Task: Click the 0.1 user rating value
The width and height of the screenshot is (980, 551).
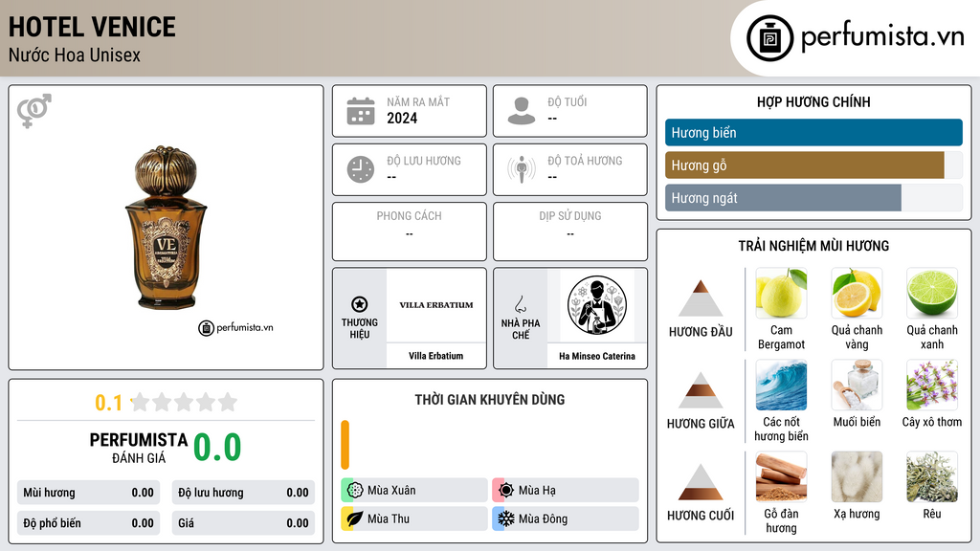Action: (109, 403)
